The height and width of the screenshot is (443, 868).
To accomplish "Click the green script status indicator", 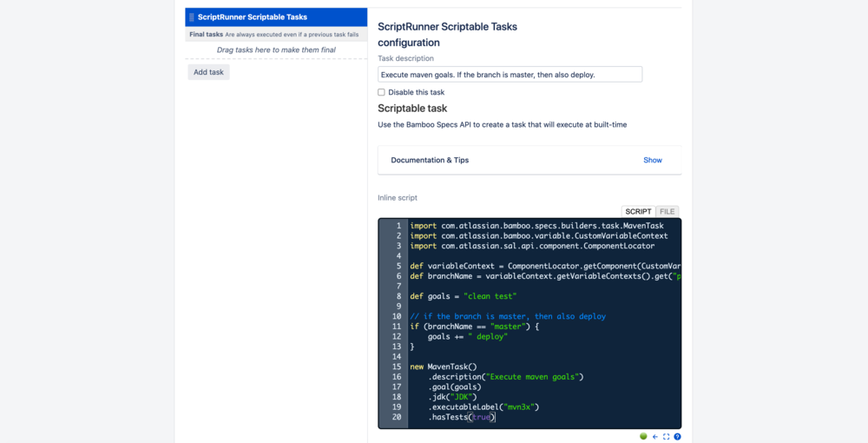I will pyautogui.click(x=643, y=436).
